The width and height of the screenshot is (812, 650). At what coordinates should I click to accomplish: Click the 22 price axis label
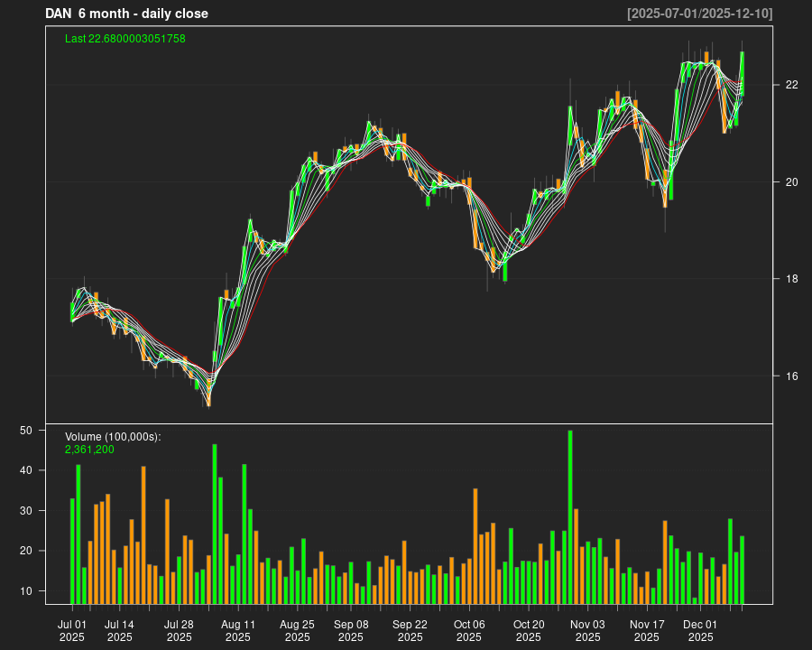[x=792, y=85]
